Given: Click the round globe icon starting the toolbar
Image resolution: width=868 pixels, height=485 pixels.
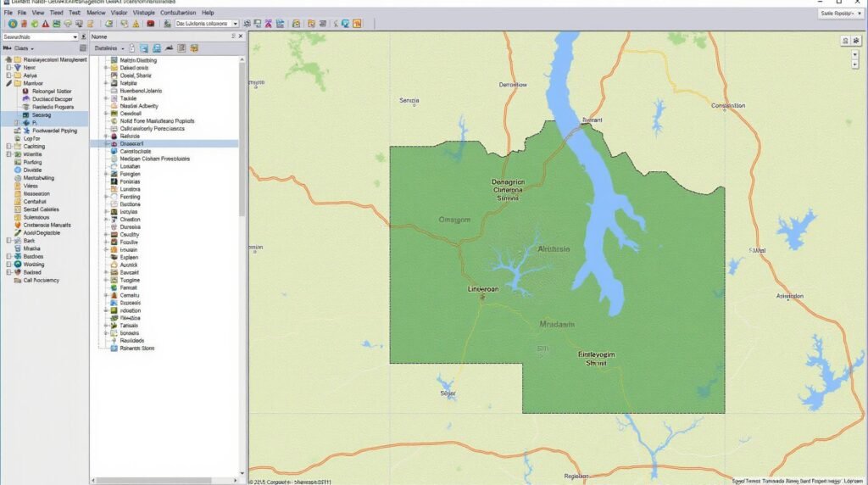Looking at the screenshot, I should (x=12, y=24).
